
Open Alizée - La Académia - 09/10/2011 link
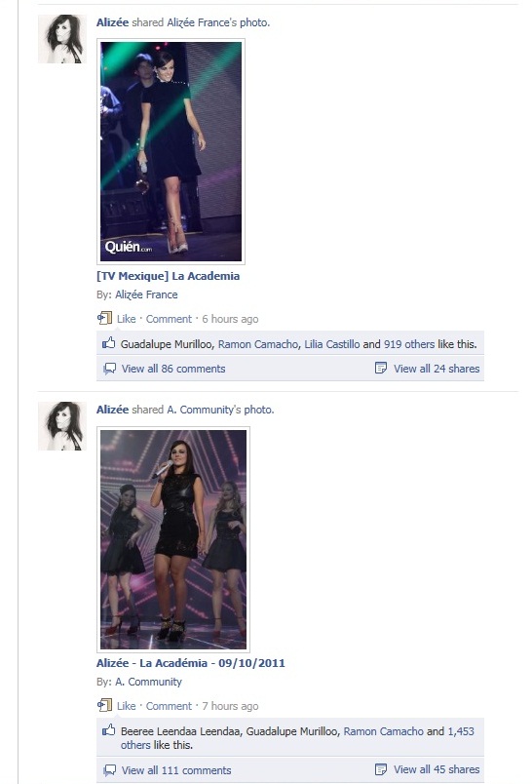190,663
